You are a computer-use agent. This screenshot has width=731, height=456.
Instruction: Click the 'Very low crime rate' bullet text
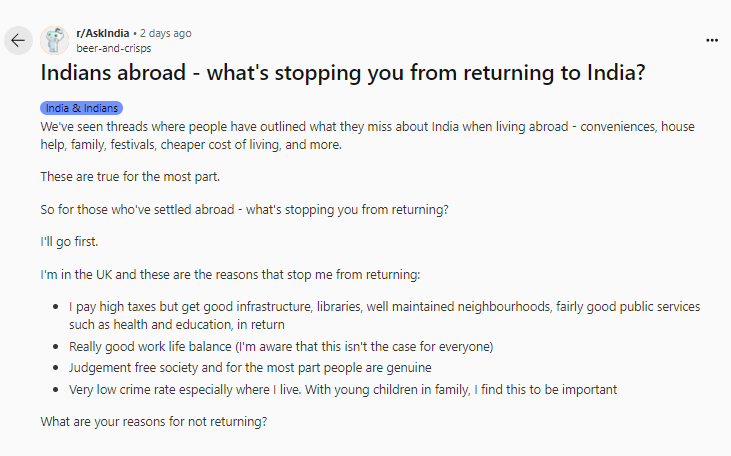343,389
